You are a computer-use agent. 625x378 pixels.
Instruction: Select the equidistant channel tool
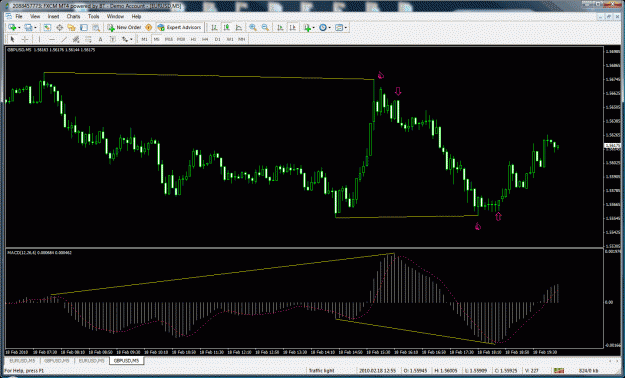click(x=76, y=39)
